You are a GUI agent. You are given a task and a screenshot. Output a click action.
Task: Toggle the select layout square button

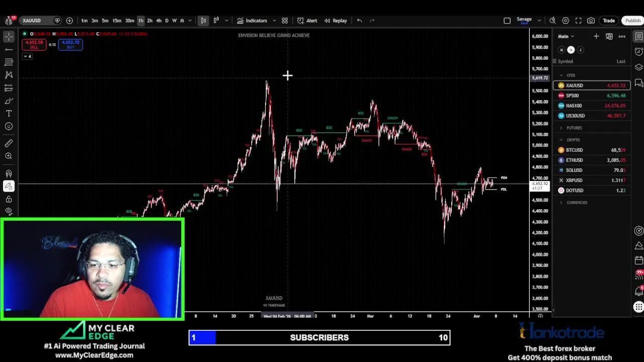coord(507,21)
